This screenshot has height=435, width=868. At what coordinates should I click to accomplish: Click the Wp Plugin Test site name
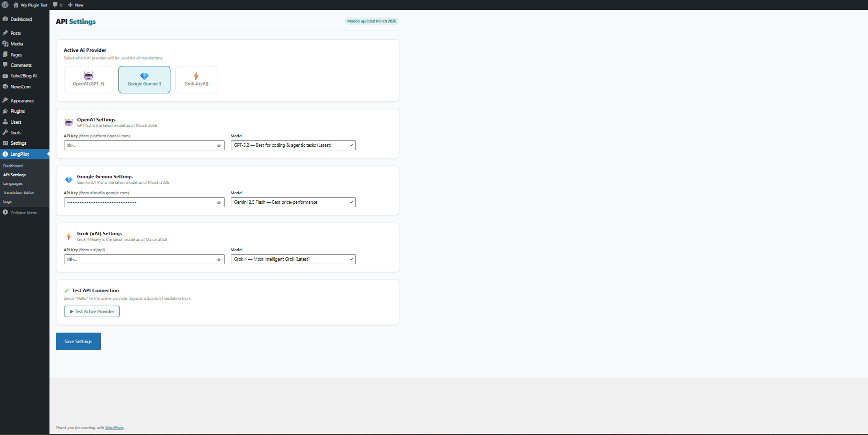coord(34,5)
